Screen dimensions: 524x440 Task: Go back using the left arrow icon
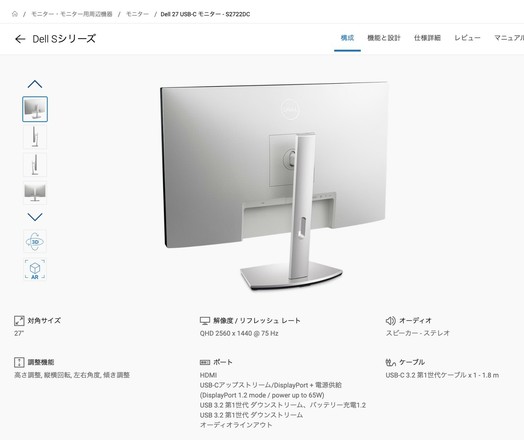[x=20, y=39]
